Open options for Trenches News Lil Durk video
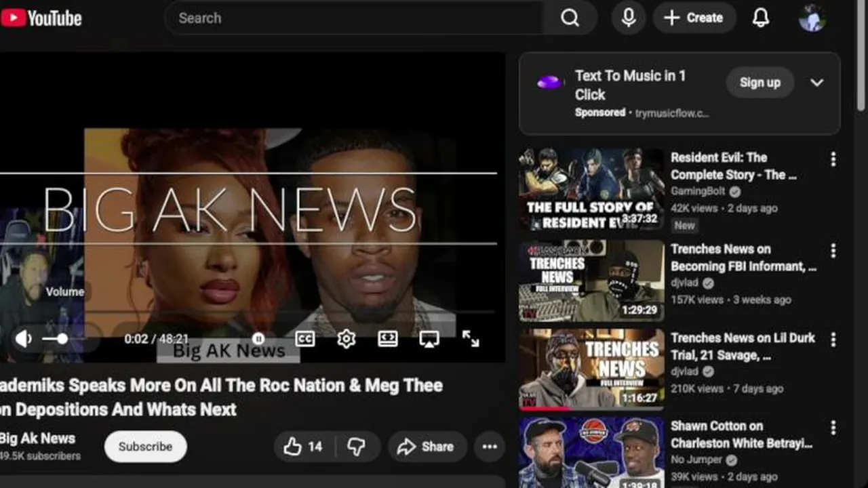Viewport: 868px width, 488px height. click(x=833, y=340)
